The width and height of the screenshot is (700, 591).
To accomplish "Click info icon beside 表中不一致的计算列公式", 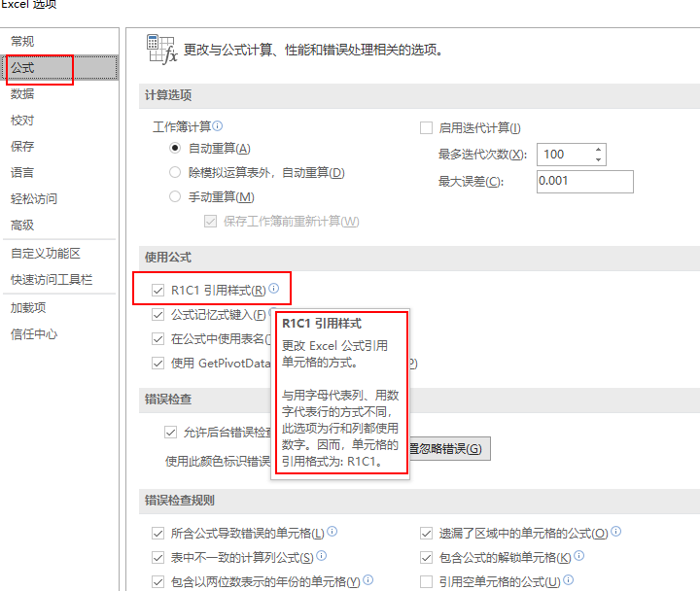I will pyautogui.click(x=322, y=556).
